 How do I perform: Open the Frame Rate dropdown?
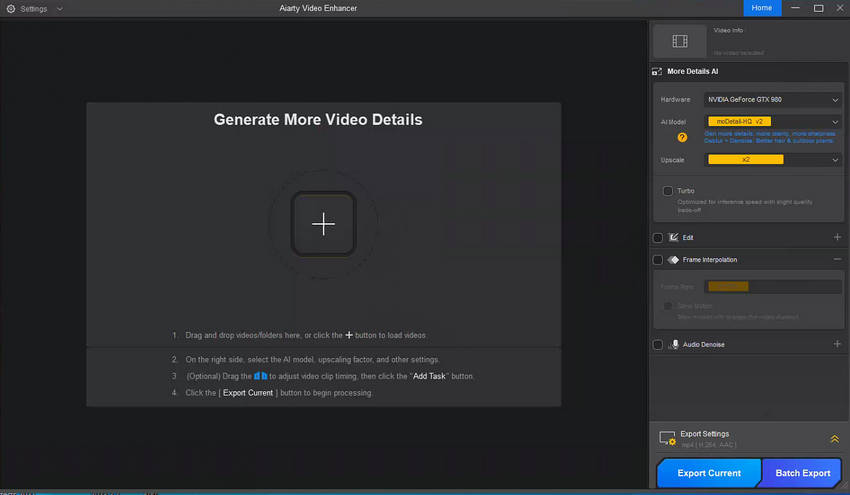(x=773, y=286)
